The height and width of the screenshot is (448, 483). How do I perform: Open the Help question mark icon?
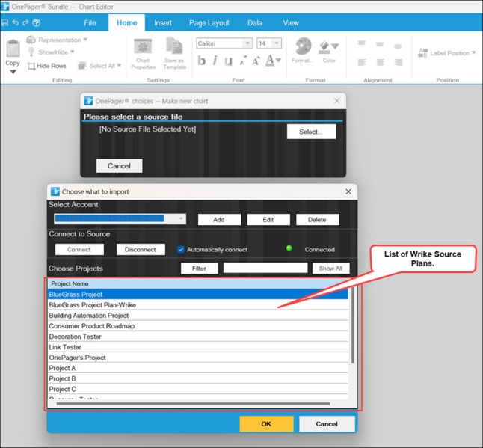(x=37, y=22)
